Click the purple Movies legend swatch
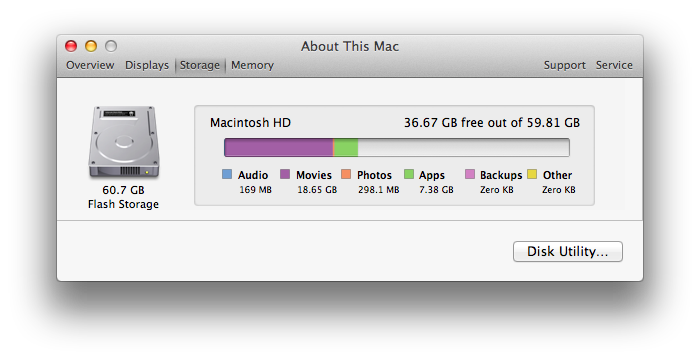This screenshot has height=360, width=700. 285,174
